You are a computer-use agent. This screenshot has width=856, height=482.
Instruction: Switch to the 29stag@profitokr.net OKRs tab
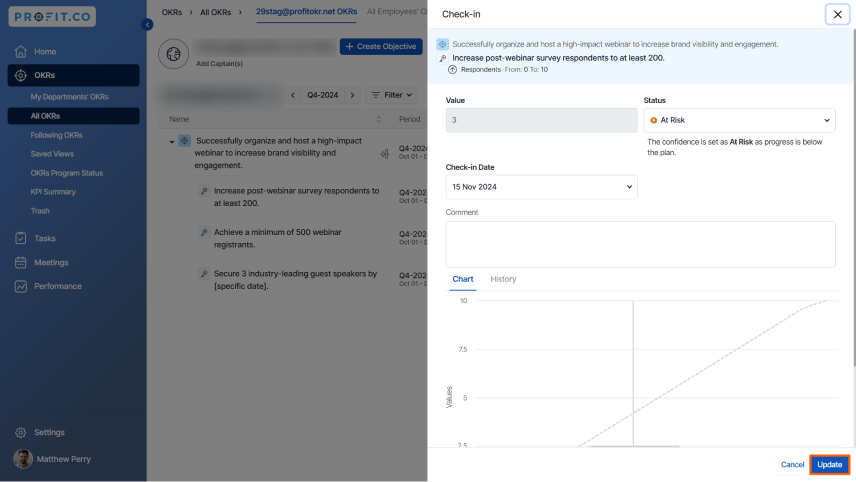(x=306, y=11)
